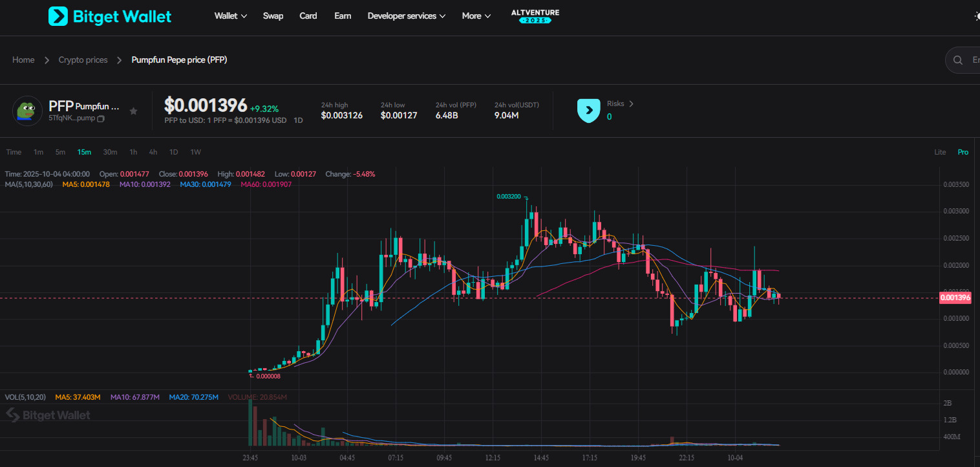
Task: Click the 1.2B volume axis label
Action: coord(951,420)
